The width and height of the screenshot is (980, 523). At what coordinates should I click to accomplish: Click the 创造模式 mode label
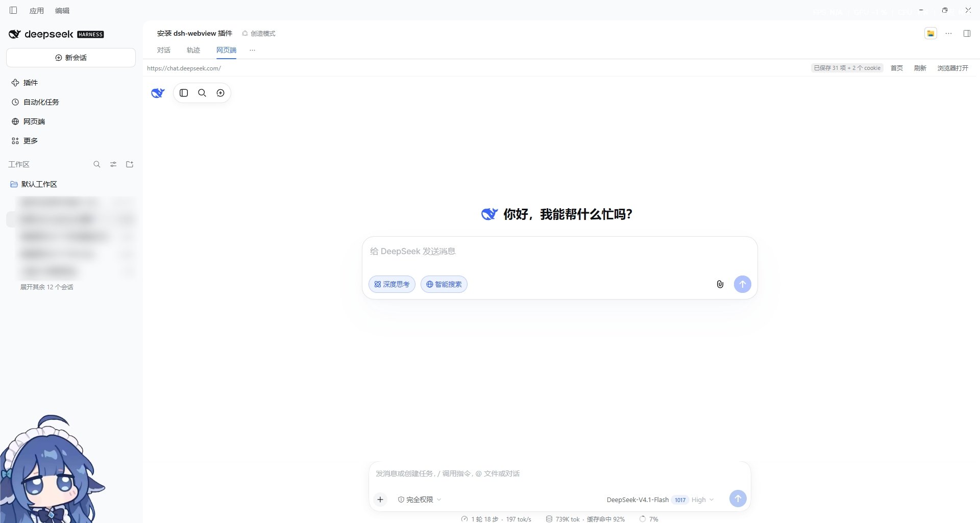(x=259, y=34)
